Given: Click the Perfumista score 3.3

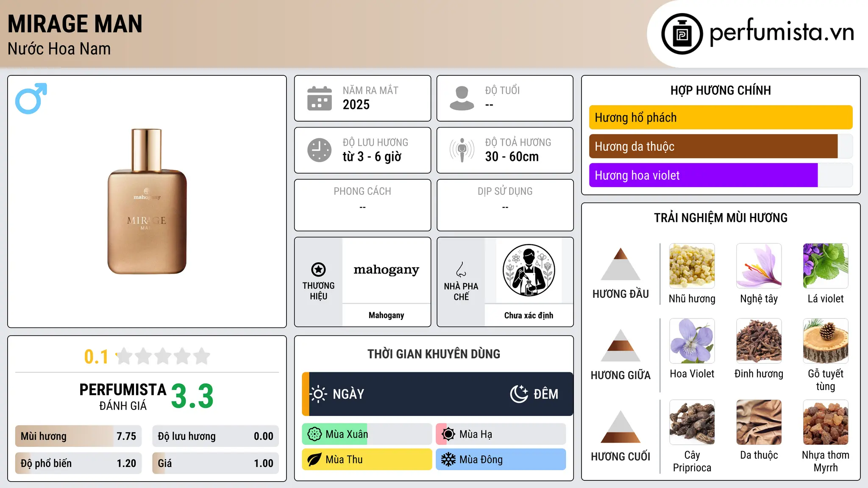Looking at the screenshot, I should click(192, 396).
